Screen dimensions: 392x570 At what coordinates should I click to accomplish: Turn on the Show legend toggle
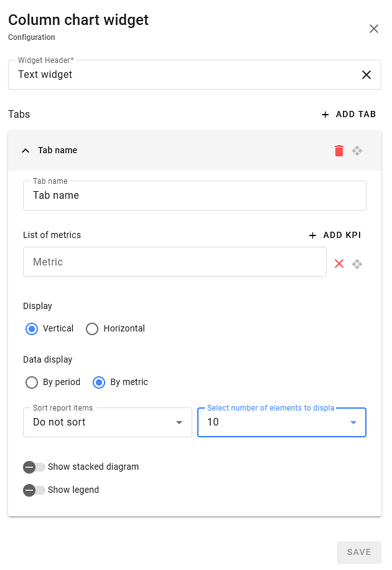34,490
